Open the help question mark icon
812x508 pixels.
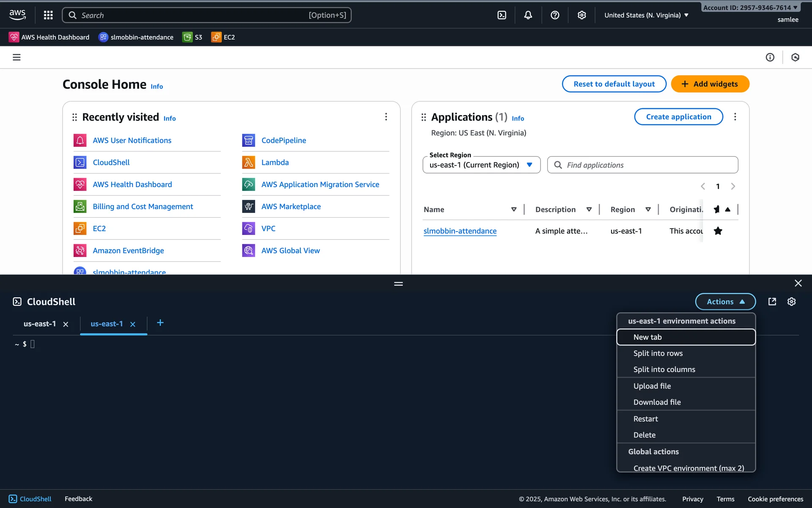click(555, 15)
